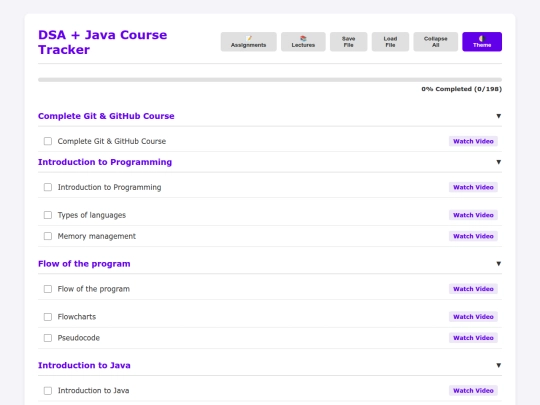Click the Complete Git & GitHub Course section heading
The width and height of the screenshot is (540, 405).
[x=106, y=116]
